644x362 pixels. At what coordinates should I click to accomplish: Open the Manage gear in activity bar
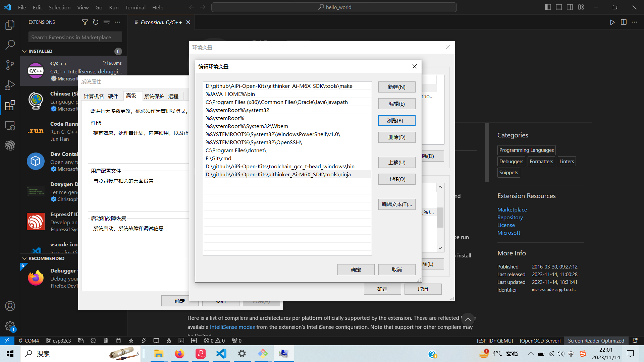click(10, 326)
